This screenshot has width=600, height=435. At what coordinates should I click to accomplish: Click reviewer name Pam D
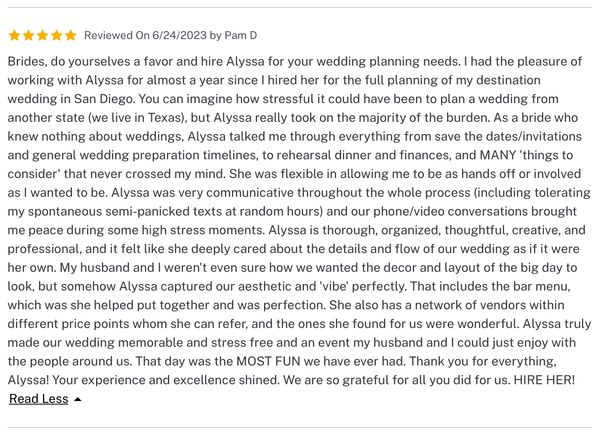pos(242,35)
